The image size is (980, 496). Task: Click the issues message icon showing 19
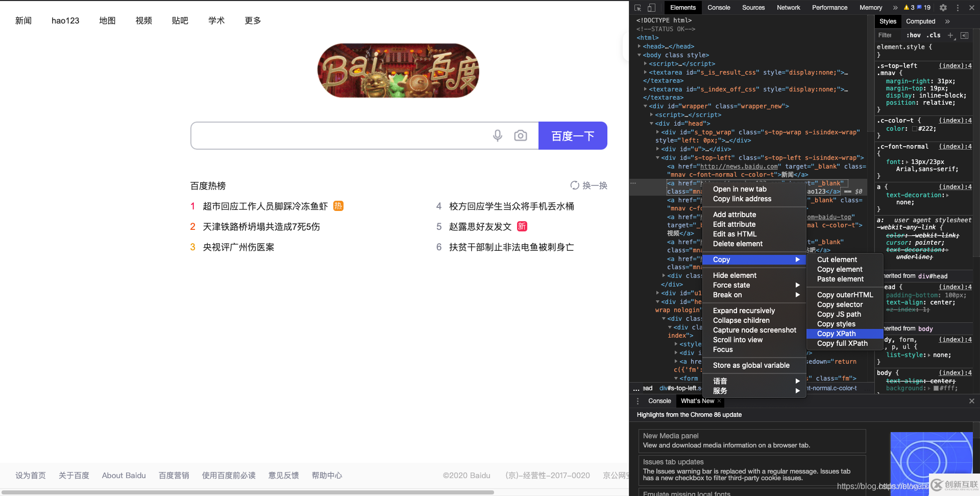pos(924,8)
